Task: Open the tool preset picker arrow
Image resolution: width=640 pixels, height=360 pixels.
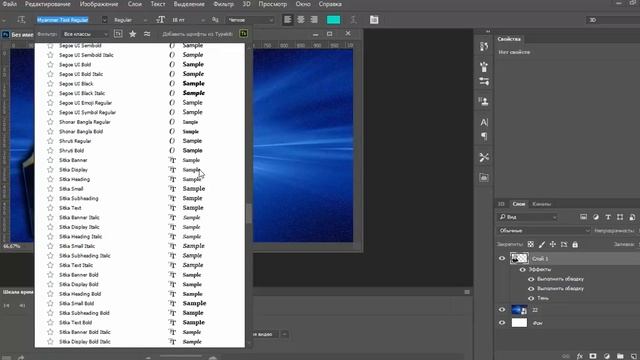Action: point(4,20)
